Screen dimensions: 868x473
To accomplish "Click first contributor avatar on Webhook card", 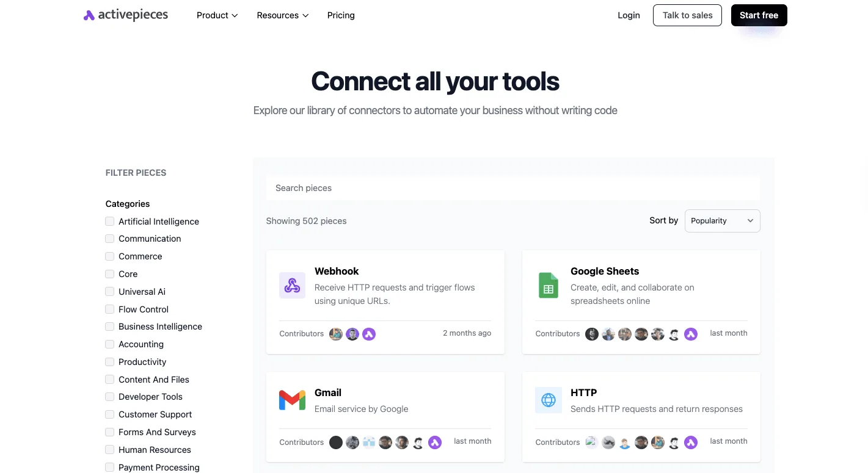I will pos(336,334).
